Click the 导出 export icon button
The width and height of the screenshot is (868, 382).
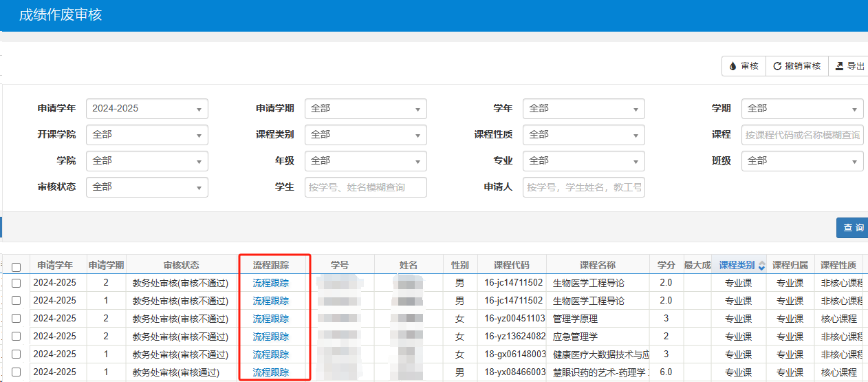(849, 66)
